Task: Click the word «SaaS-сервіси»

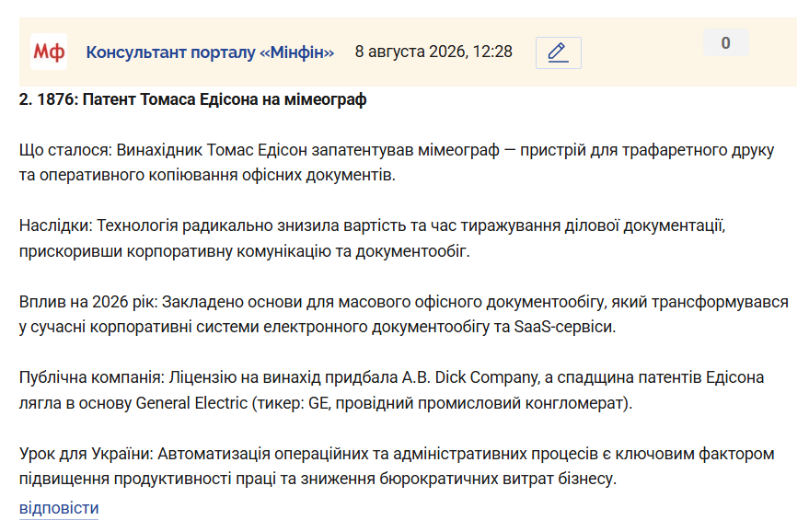Action: click(x=565, y=327)
